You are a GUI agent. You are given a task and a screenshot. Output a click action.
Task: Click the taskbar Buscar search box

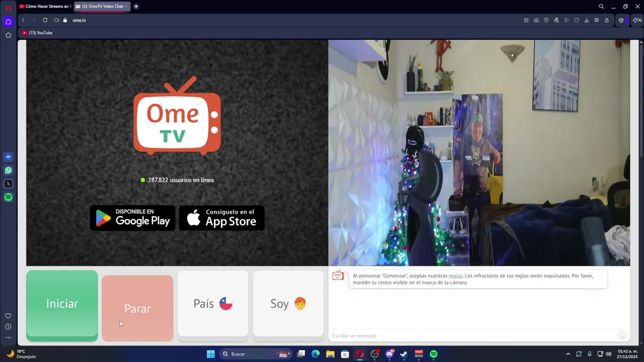257,354
